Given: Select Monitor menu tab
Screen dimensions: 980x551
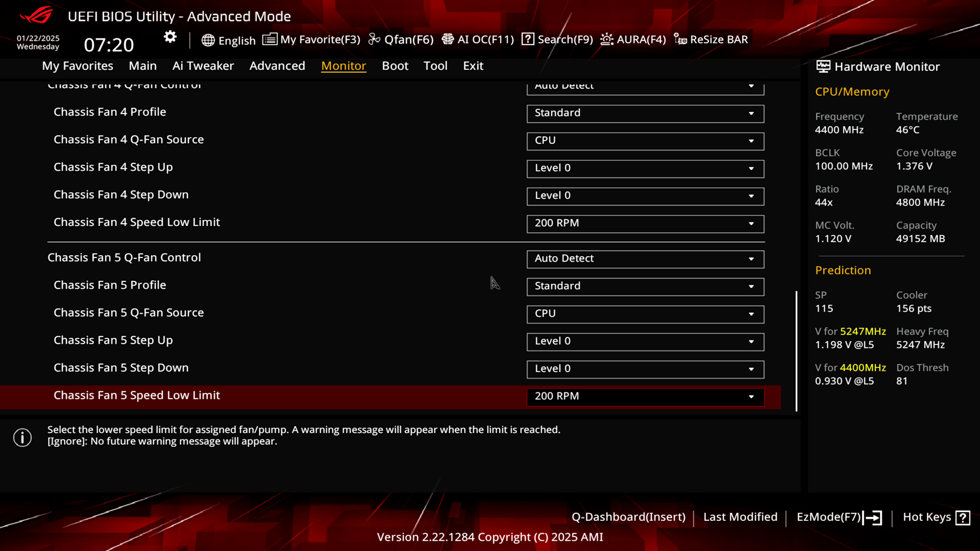Looking at the screenshot, I should pyautogui.click(x=344, y=65).
